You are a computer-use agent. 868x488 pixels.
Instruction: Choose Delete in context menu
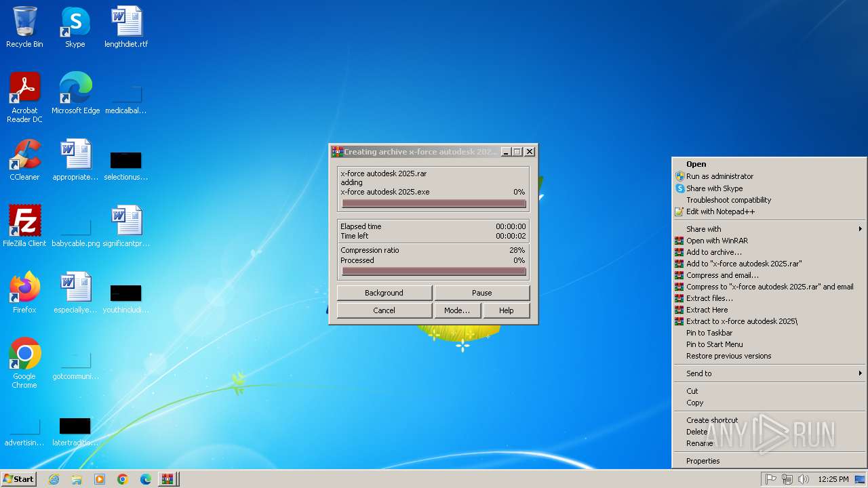coord(769,432)
